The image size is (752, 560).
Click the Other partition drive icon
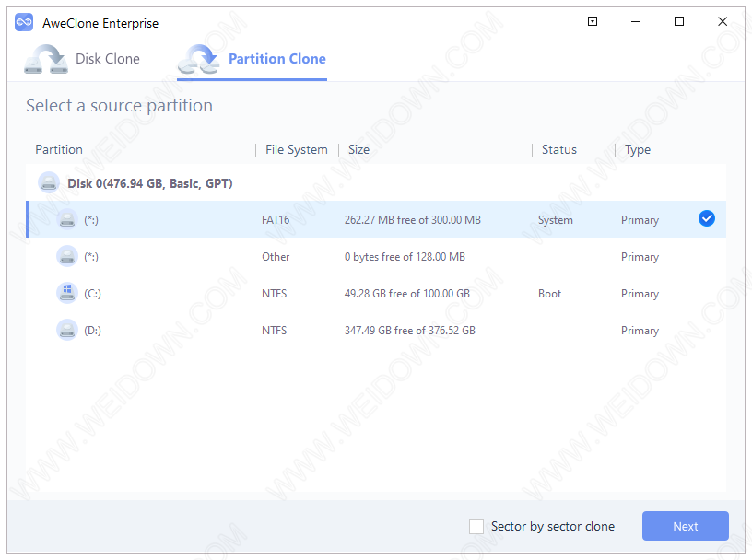coord(67,256)
